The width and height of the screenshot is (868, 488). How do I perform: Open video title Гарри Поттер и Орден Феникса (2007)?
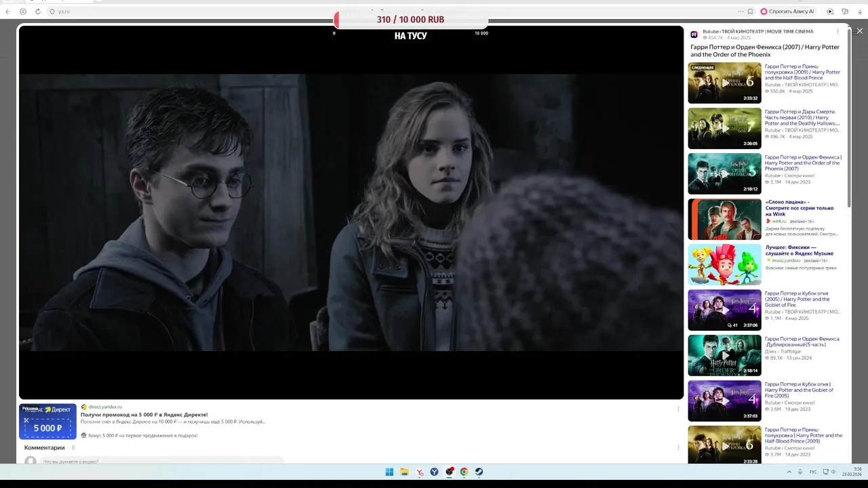(x=765, y=51)
